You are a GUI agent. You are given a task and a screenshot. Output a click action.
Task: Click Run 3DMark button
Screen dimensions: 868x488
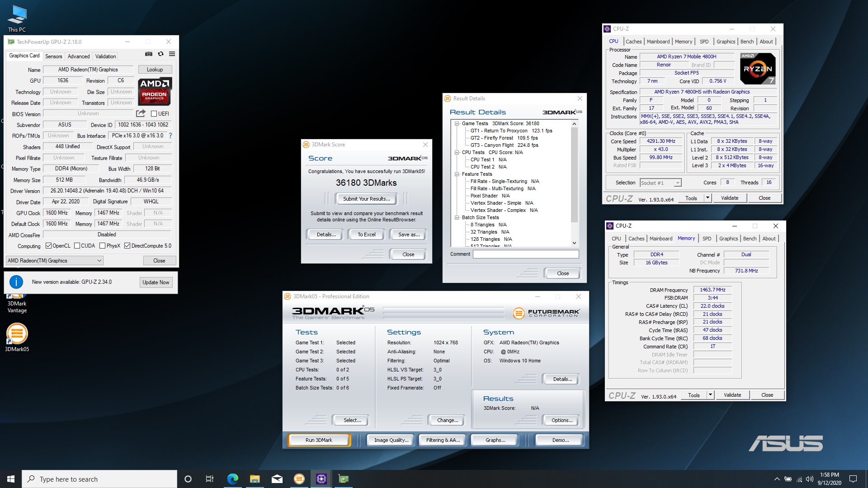tap(319, 440)
